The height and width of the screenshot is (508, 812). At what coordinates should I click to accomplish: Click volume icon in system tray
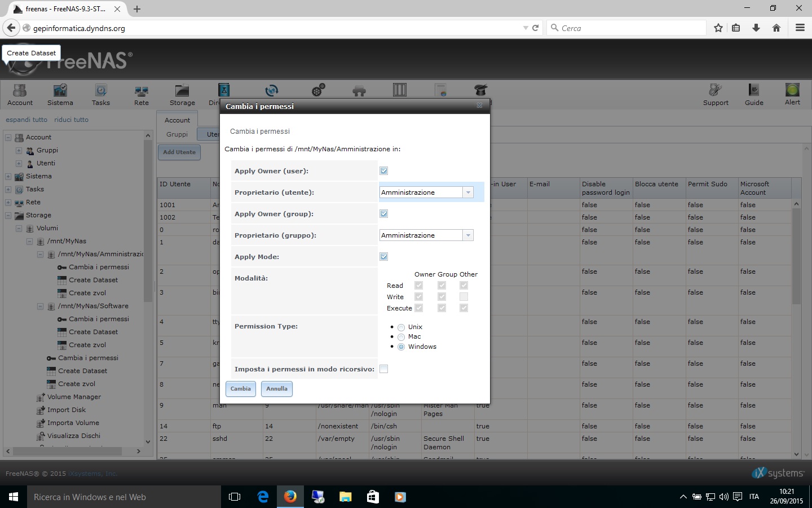pos(724,497)
